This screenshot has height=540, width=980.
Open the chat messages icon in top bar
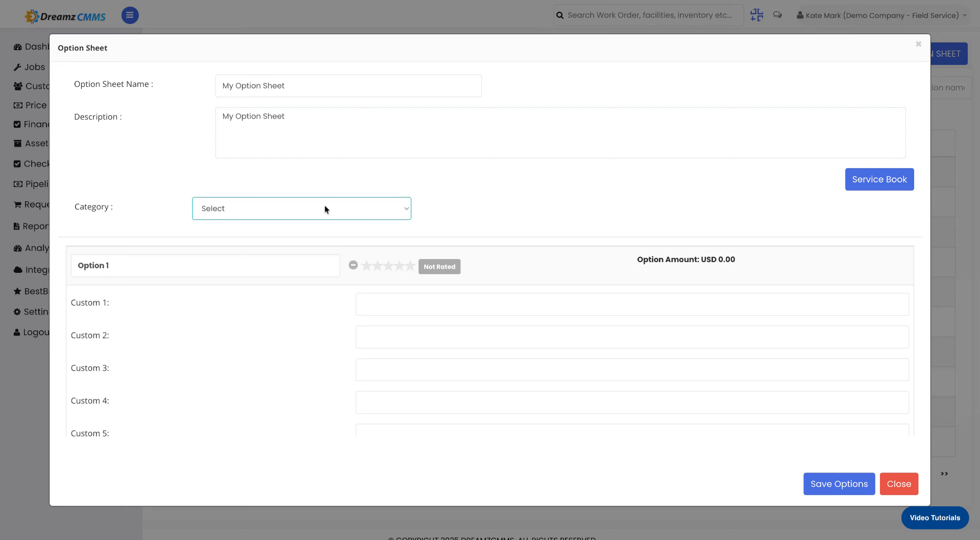point(777,15)
